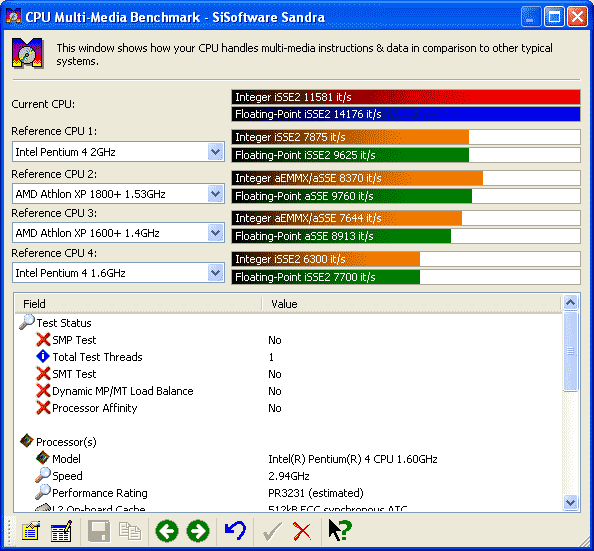This screenshot has width=594, height=551.
Task: Click the results list scrollbar thumb
Action: click(571, 351)
